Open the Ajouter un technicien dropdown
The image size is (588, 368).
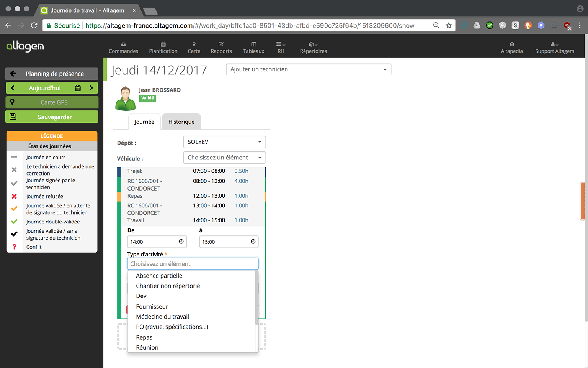(309, 69)
